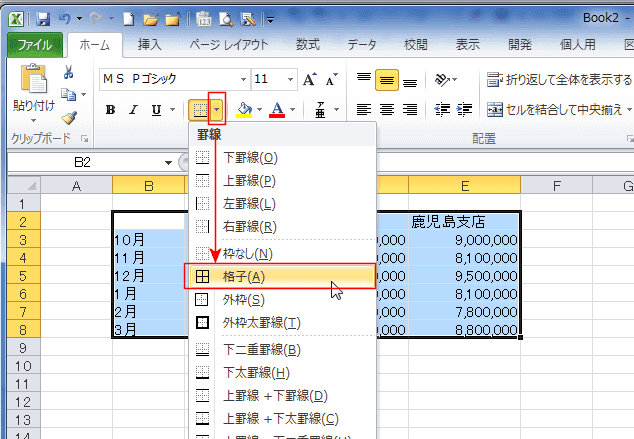
Task: Click column E header
Action: pos(465,186)
